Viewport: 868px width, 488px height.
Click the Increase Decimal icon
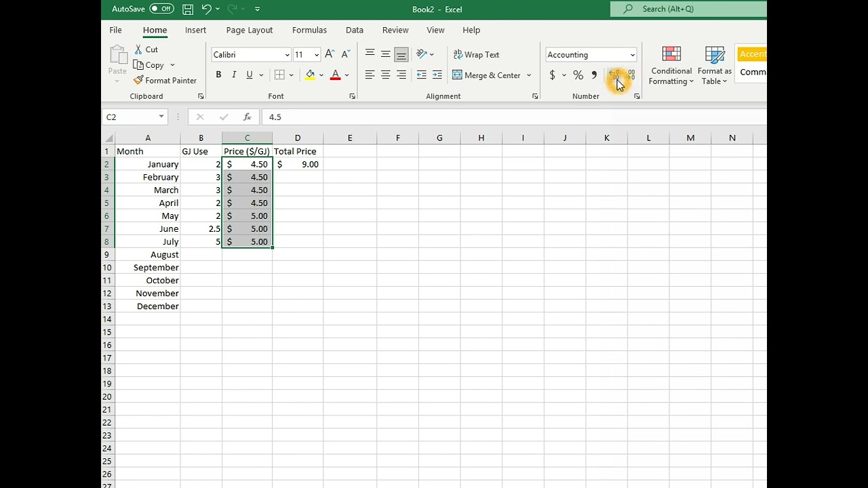coord(614,75)
